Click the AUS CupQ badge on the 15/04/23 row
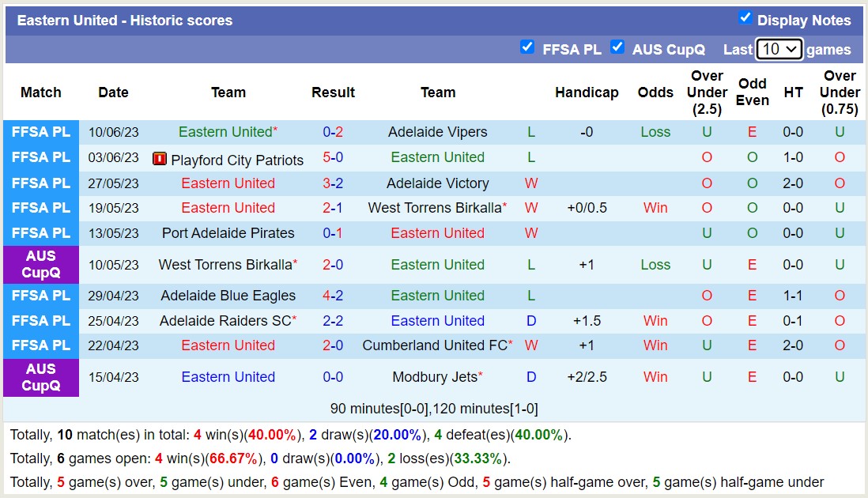Screen dimensions: 868x498 [x=40, y=377]
